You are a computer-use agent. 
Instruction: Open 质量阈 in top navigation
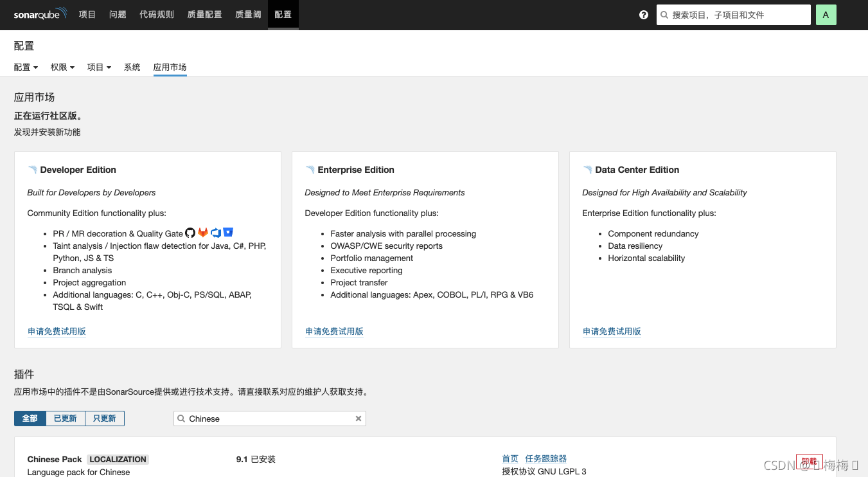(x=248, y=14)
